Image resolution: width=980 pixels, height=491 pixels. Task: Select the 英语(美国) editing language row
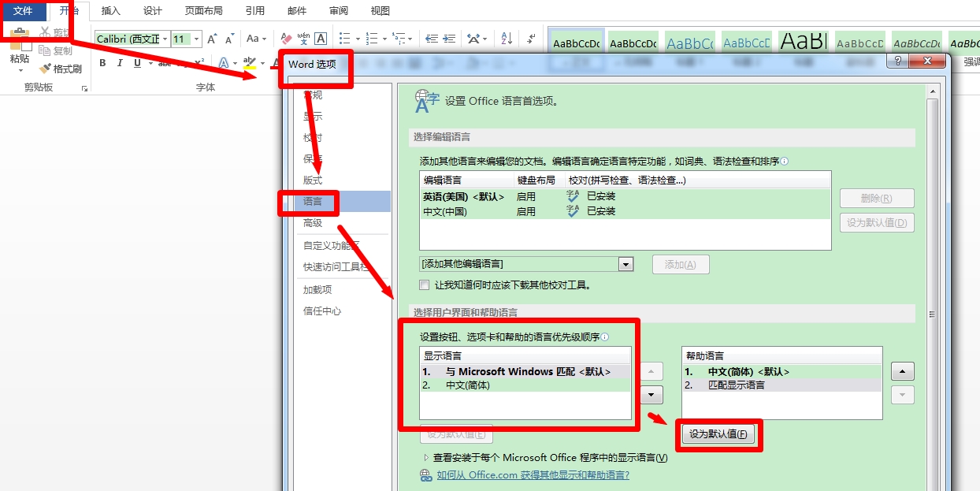[625, 196]
